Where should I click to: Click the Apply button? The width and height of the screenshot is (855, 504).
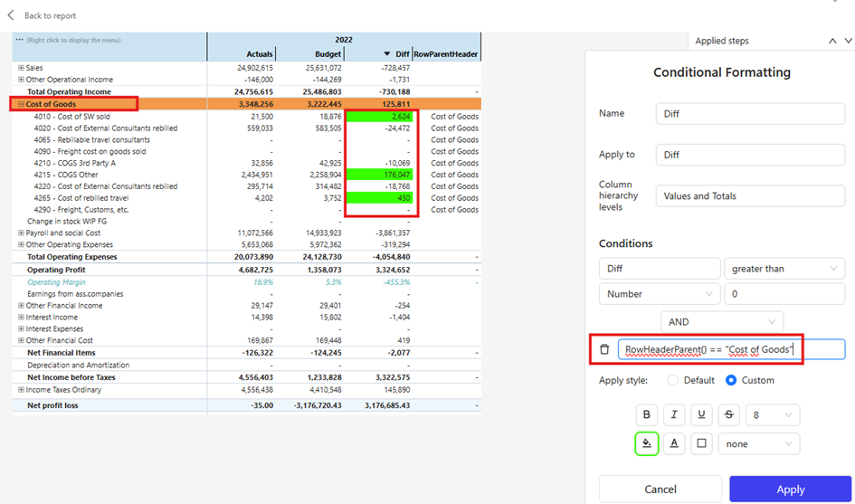tap(790, 490)
